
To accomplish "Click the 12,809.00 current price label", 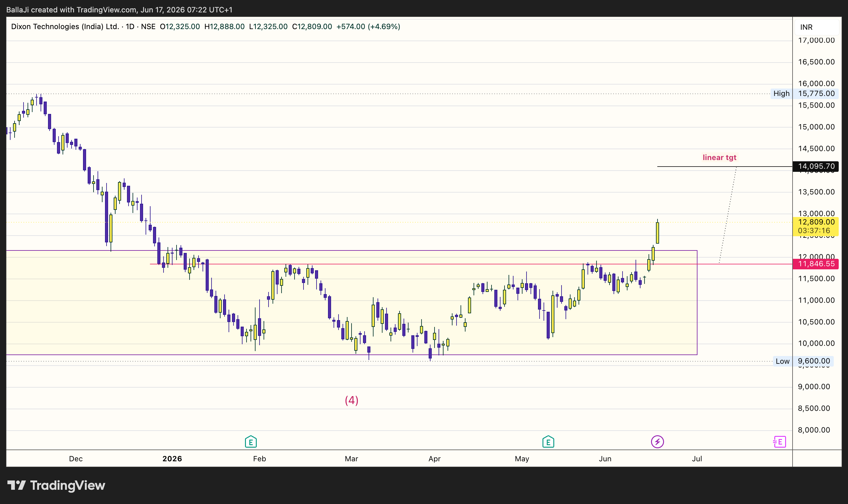I will pyautogui.click(x=816, y=222).
